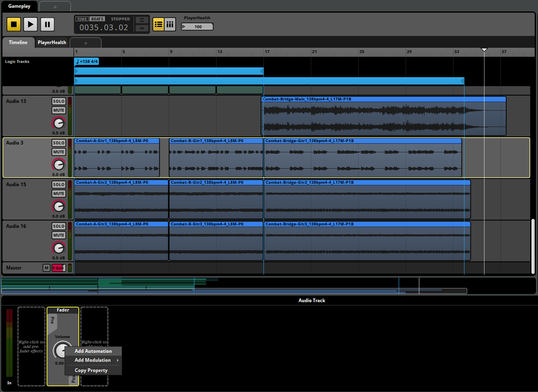The image size is (538, 392).
Task: Select the Combat-A-Gtr3_138bpm4-4_L8M-P0 clip
Action: click(121, 241)
